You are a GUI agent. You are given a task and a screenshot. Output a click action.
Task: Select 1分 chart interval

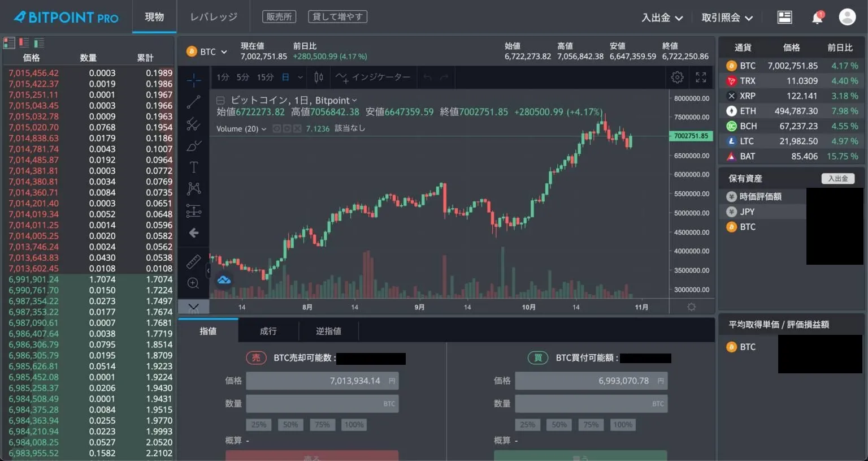click(223, 77)
